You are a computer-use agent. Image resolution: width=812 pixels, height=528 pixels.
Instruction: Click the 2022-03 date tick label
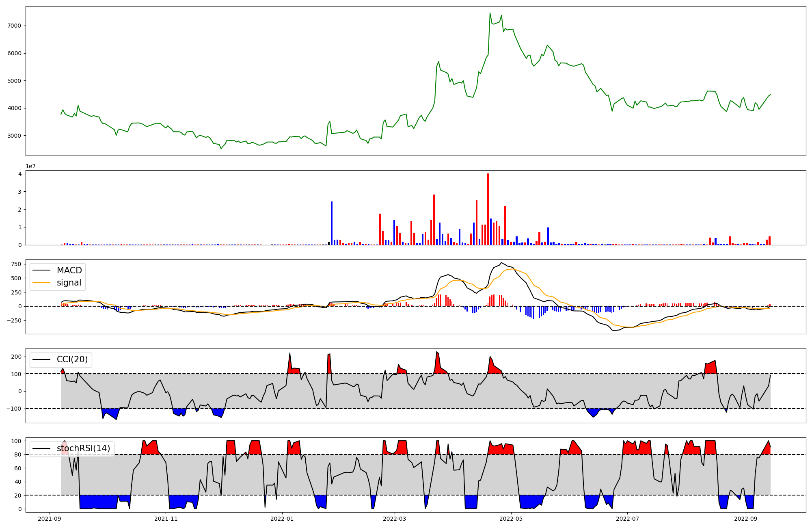click(x=395, y=519)
